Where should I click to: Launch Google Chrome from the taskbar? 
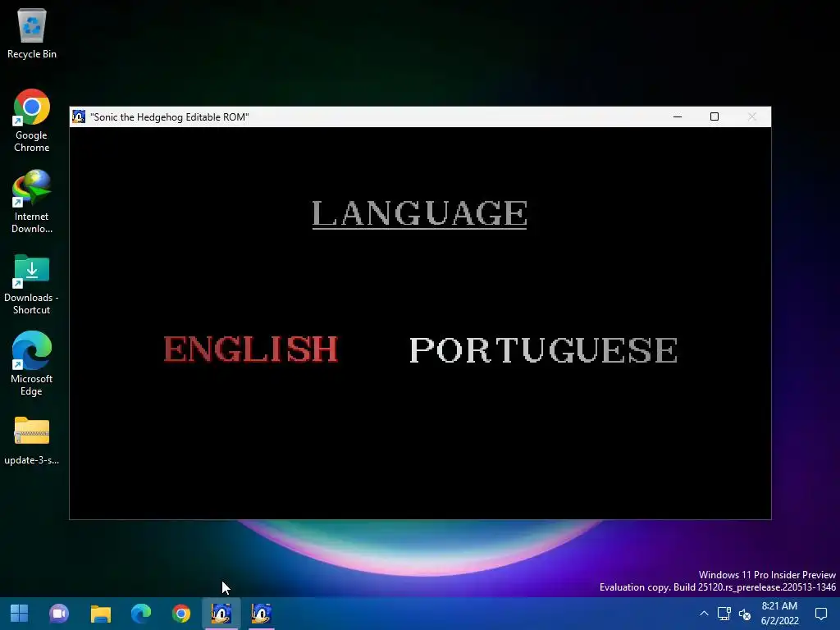(x=181, y=614)
